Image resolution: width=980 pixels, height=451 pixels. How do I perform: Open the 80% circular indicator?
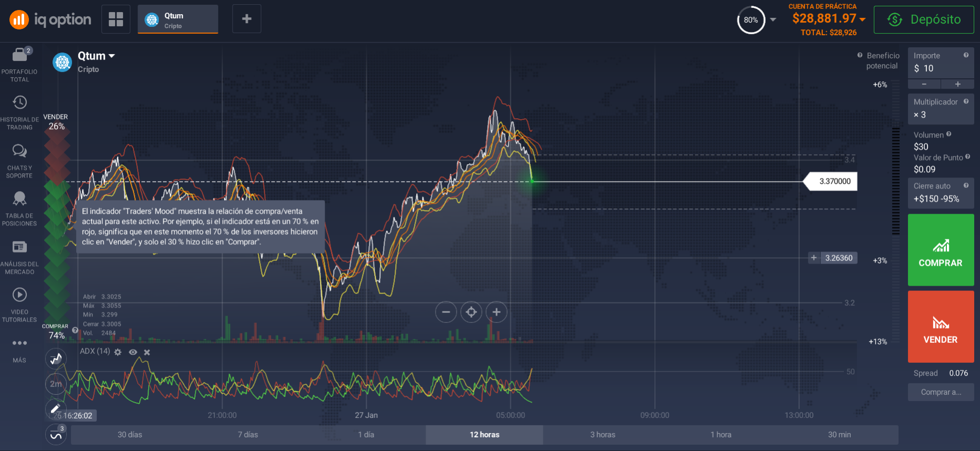pyautogui.click(x=751, y=20)
